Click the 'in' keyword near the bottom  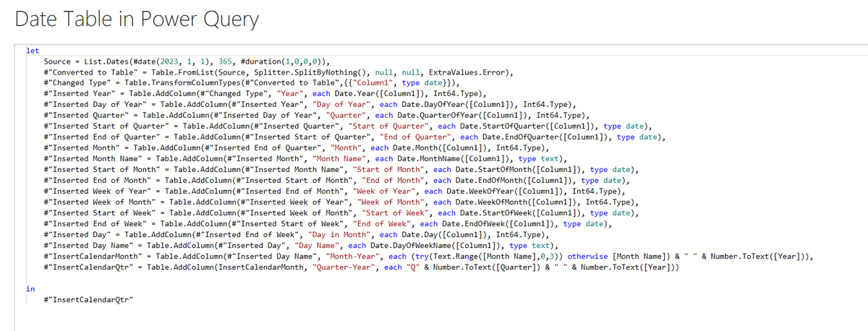30,288
